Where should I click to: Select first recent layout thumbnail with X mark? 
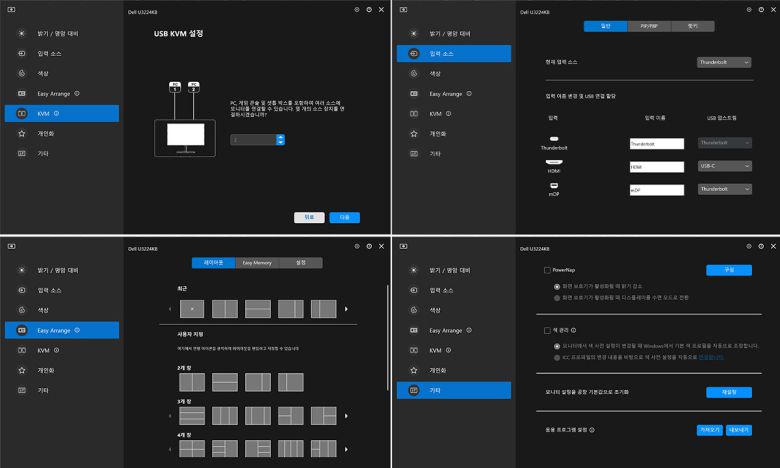(192, 309)
